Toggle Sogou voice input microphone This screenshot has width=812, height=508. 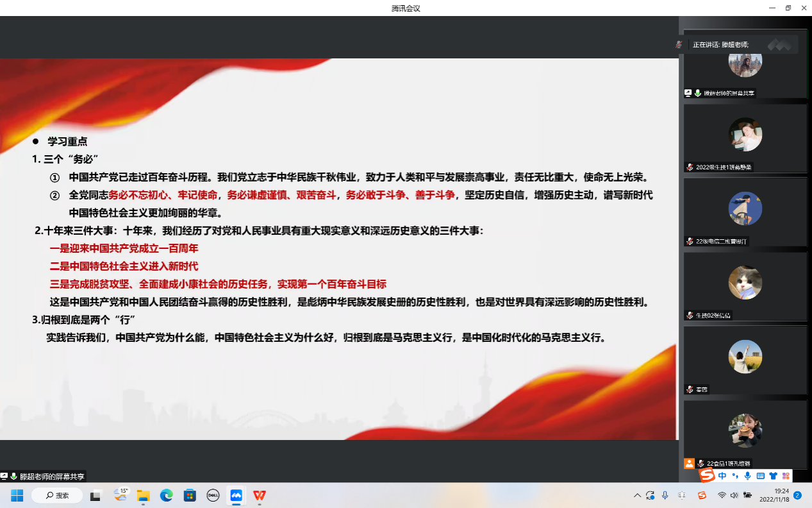pos(748,476)
